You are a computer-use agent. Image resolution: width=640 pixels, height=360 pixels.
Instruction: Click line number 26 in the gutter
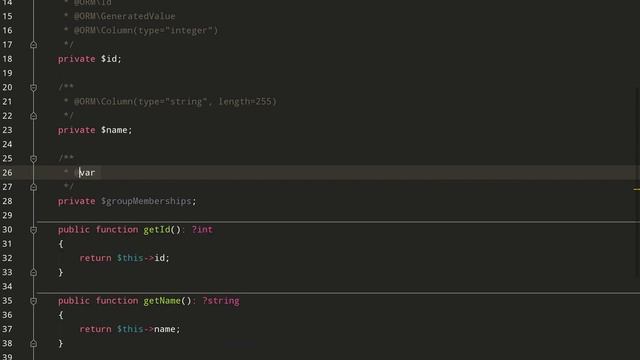pyautogui.click(x=7, y=173)
